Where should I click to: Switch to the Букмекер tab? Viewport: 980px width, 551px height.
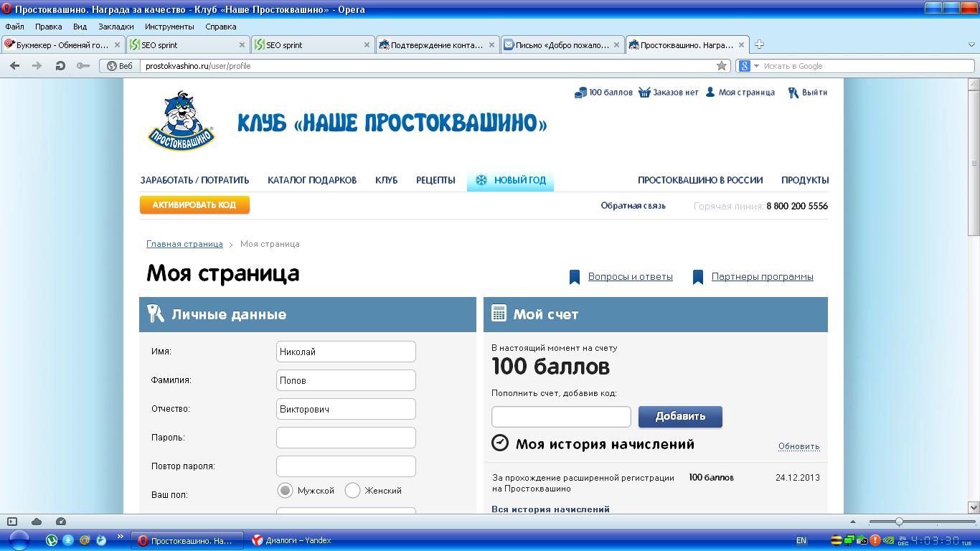click(x=62, y=44)
